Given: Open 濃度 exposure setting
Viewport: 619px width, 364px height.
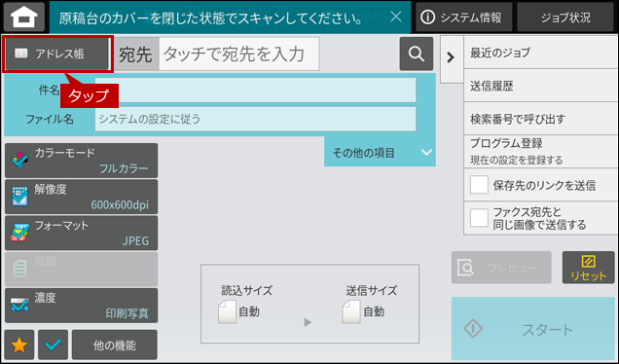Looking at the screenshot, I should click(82, 306).
